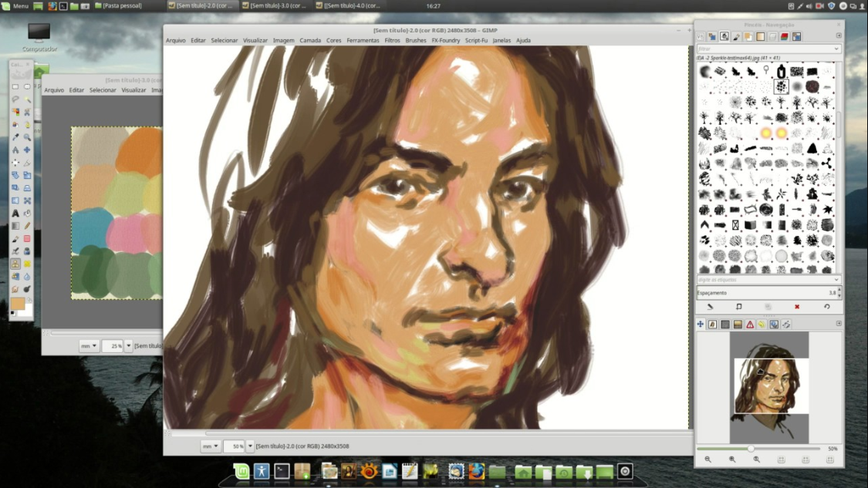Viewport: 868px width, 488px height.
Task: Open the Arquivo menu in main window
Action: (175, 40)
